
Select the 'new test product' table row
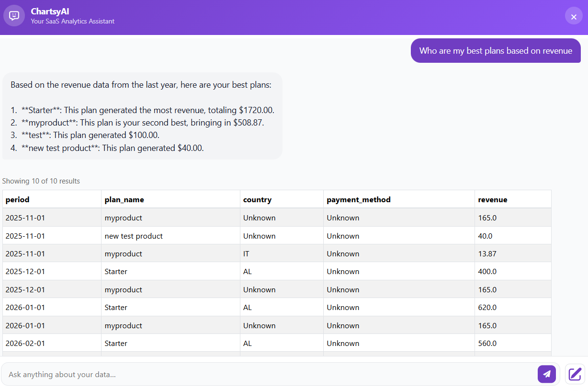192,236
